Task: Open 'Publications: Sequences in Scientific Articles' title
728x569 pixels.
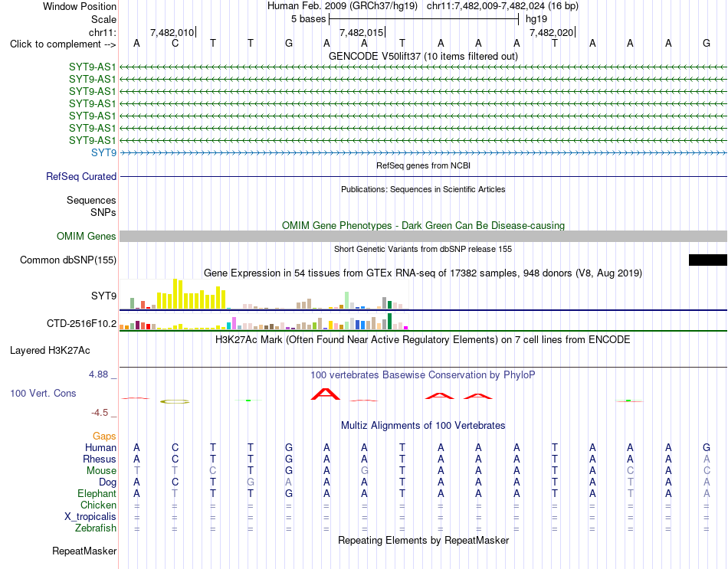Action: [x=423, y=189]
